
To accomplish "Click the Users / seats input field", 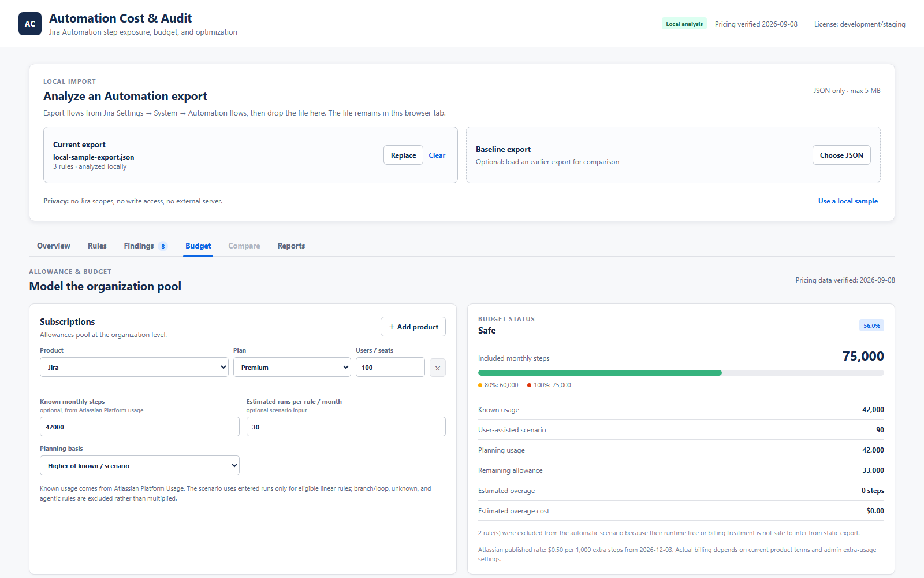I will (x=390, y=368).
